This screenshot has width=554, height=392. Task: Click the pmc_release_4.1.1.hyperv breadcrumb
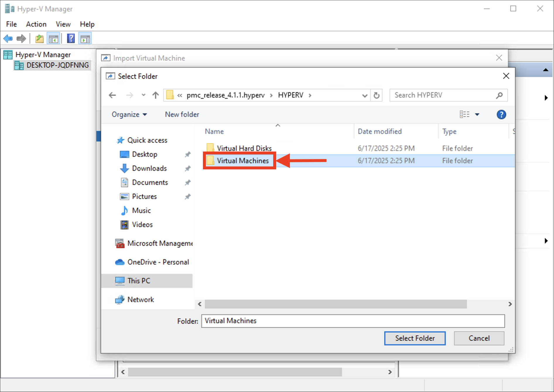(226, 95)
